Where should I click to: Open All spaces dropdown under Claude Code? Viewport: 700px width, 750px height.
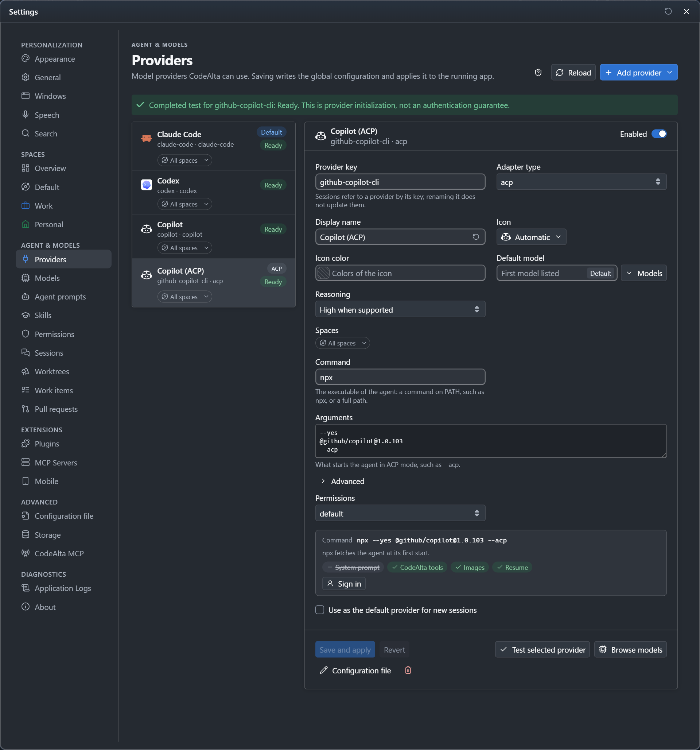click(x=184, y=161)
